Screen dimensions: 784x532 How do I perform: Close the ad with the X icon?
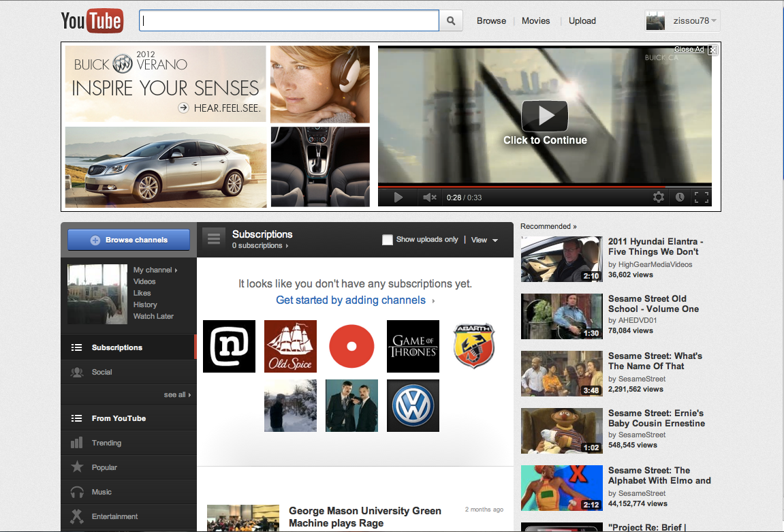[713, 50]
